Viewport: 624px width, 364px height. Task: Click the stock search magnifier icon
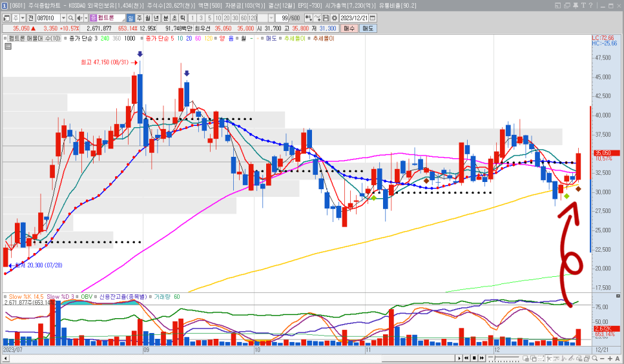tap(71, 18)
